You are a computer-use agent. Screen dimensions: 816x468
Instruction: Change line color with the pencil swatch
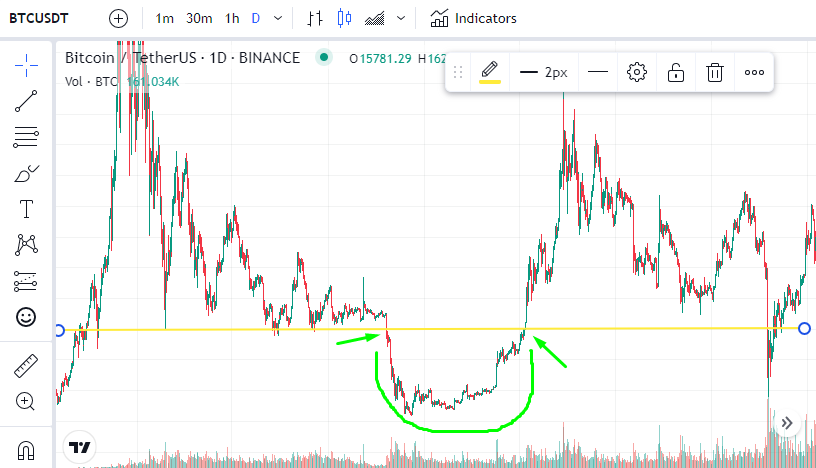(x=490, y=72)
